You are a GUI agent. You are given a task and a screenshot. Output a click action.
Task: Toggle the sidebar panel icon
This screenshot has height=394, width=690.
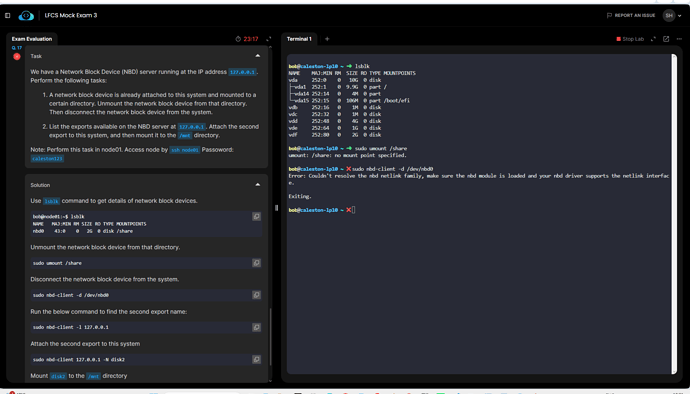coord(7,15)
